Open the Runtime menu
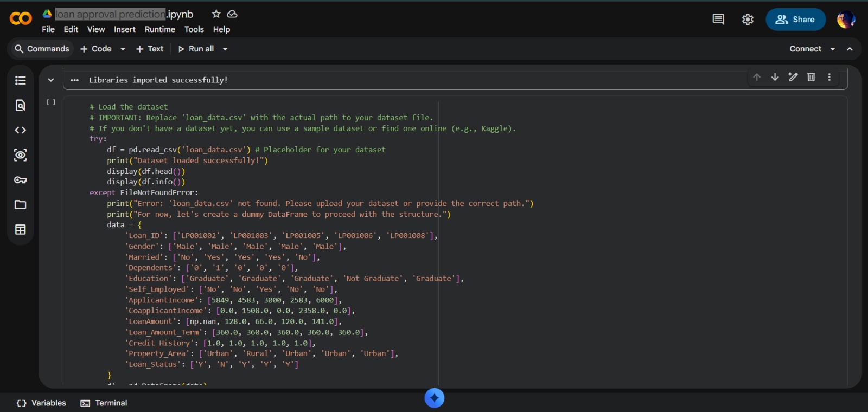This screenshot has width=868, height=412. (159, 29)
